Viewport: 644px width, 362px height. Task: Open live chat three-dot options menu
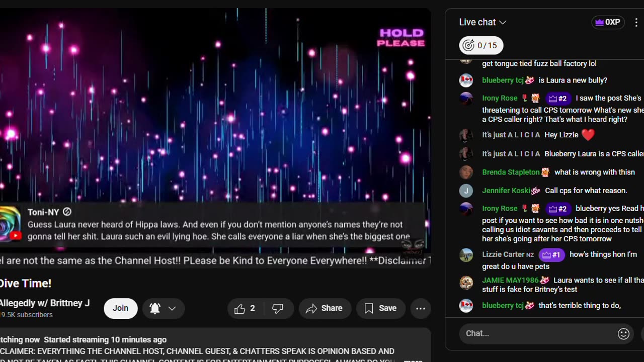(636, 23)
